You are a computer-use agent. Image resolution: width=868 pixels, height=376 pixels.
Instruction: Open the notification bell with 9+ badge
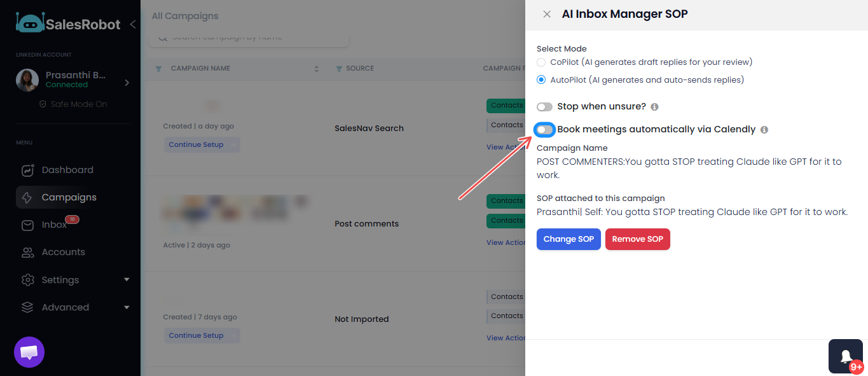(846, 356)
